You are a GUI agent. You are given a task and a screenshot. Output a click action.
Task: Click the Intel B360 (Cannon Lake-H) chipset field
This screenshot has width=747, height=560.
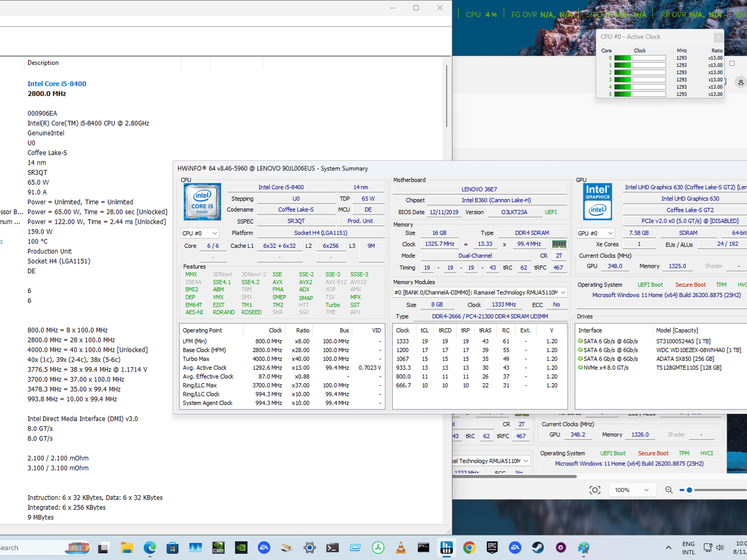[x=496, y=200]
